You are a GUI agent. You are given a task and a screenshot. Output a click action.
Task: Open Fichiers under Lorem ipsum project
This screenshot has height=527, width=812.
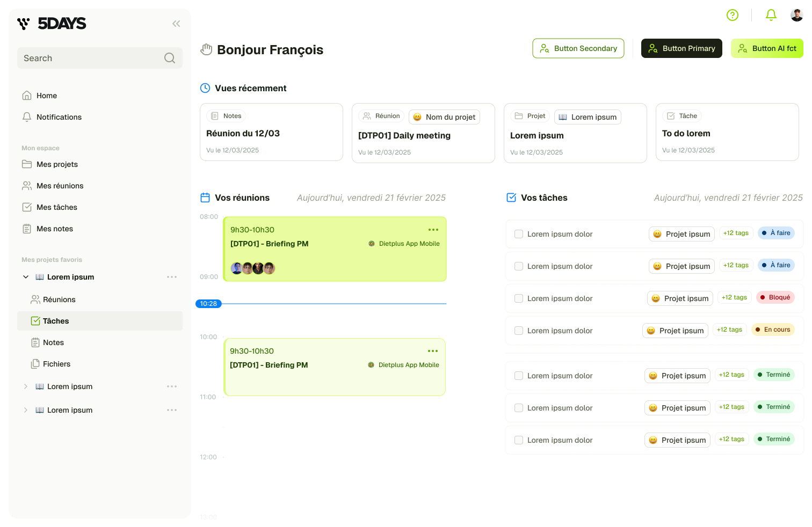(100, 364)
